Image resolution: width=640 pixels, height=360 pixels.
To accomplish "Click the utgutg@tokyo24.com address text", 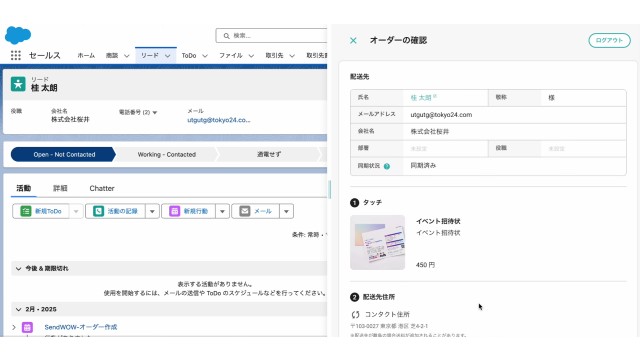I will (x=441, y=115).
